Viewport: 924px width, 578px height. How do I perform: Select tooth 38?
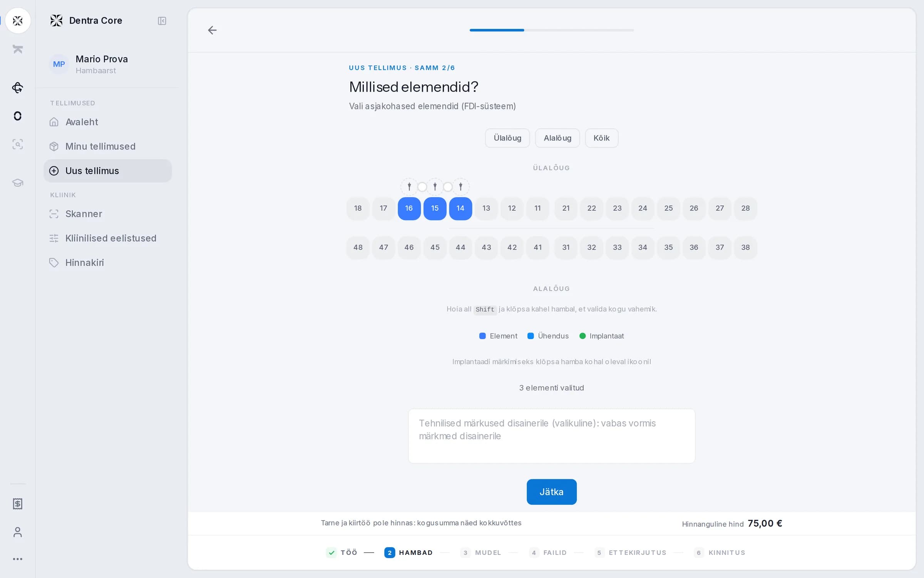(746, 248)
